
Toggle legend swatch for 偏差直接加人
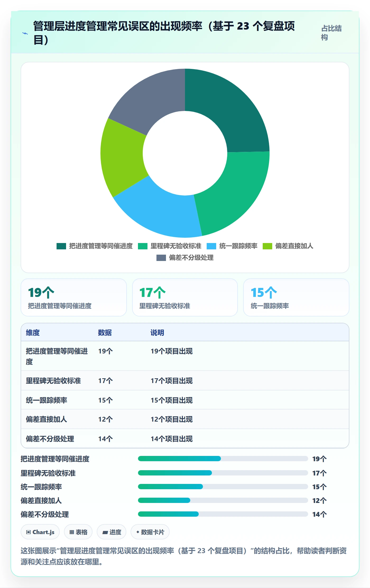pyautogui.click(x=267, y=246)
